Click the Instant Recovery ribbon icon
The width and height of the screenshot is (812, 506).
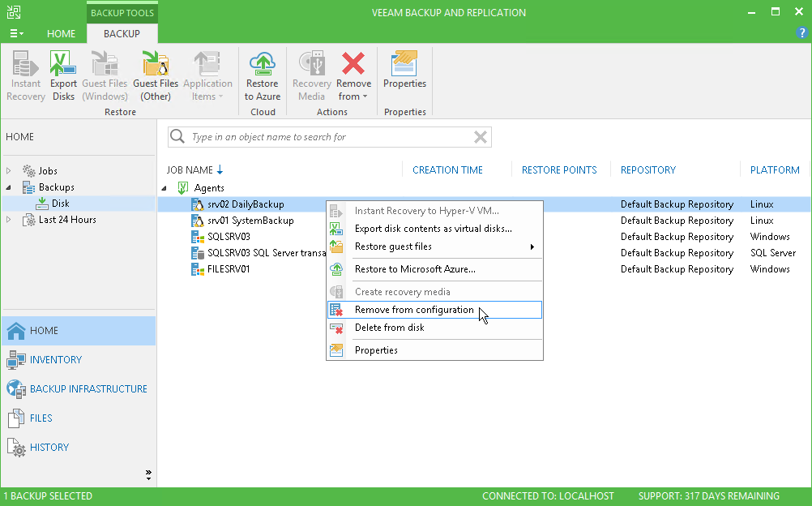(x=25, y=75)
